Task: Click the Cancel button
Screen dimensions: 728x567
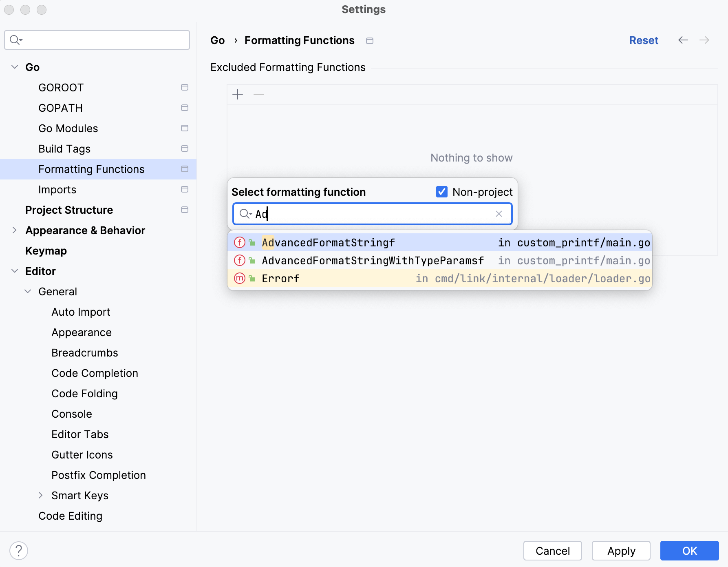Action: pyautogui.click(x=552, y=551)
